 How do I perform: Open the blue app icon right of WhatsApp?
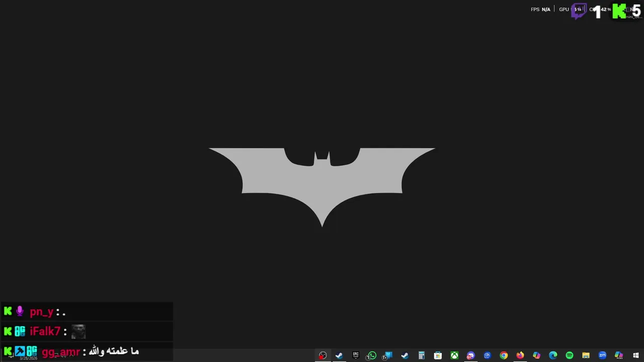[x=388, y=355]
